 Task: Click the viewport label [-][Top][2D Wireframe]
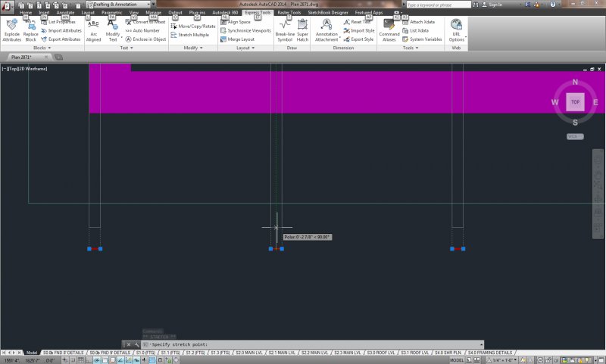coord(25,69)
